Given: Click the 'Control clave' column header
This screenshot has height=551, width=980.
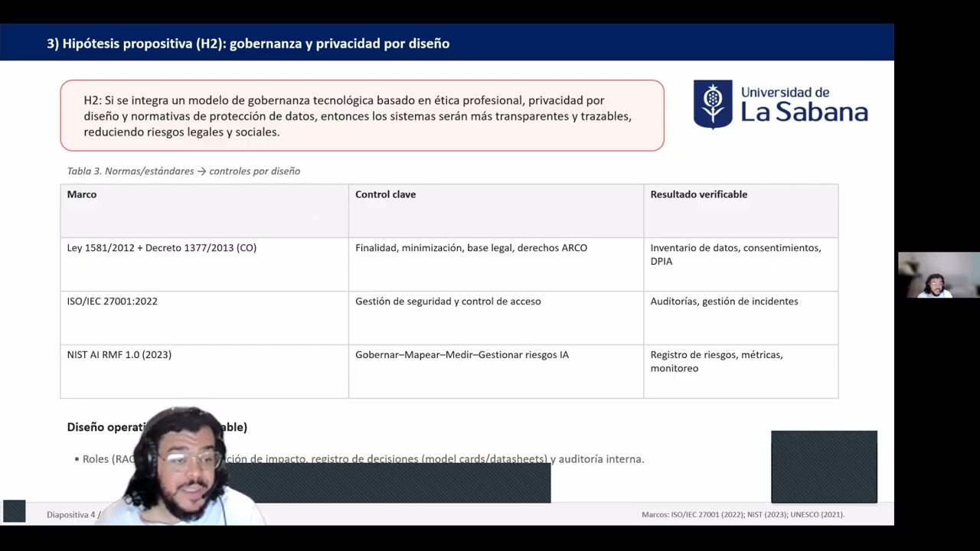Looking at the screenshot, I should point(496,211).
